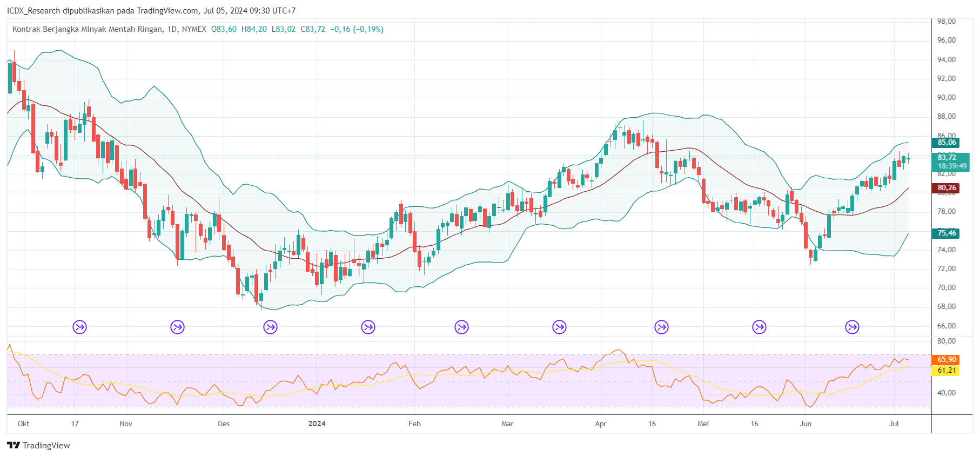Click the rollover marker between Jun and Jul
The image size is (980, 457).
click(x=852, y=327)
